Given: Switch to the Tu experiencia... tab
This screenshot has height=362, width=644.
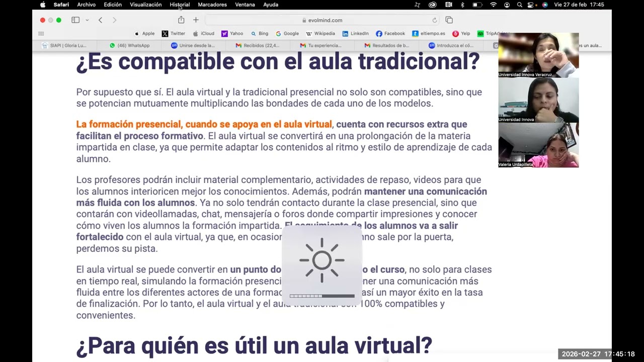Looking at the screenshot, I should tap(321, 45).
